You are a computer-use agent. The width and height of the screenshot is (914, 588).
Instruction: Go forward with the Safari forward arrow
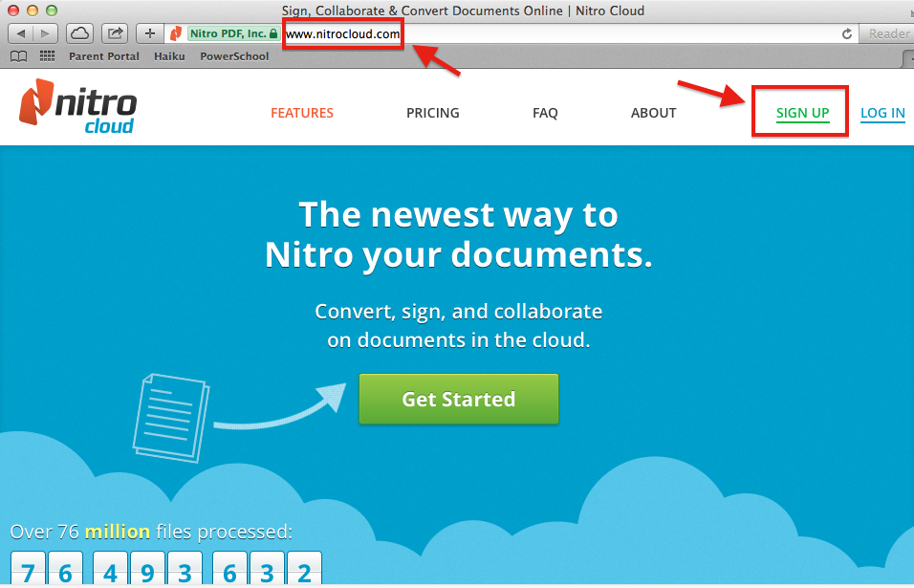(x=46, y=33)
